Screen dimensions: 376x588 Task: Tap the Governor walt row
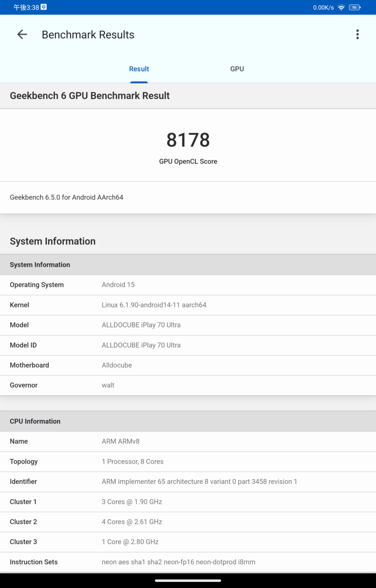click(188, 385)
